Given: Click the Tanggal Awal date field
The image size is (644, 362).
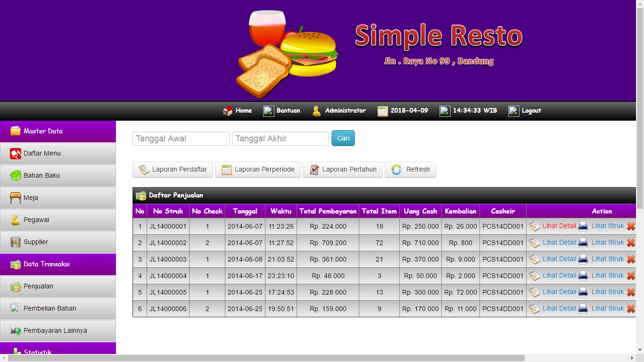Looking at the screenshot, I should [181, 139].
